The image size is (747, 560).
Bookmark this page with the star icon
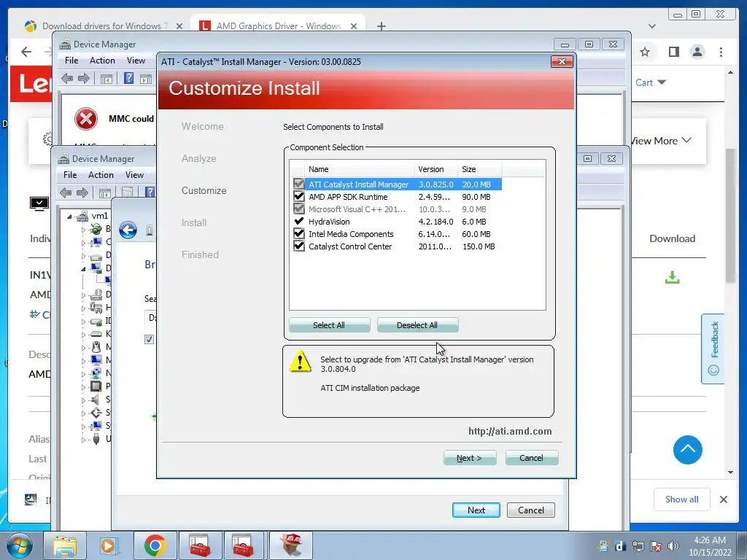coord(645,52)
